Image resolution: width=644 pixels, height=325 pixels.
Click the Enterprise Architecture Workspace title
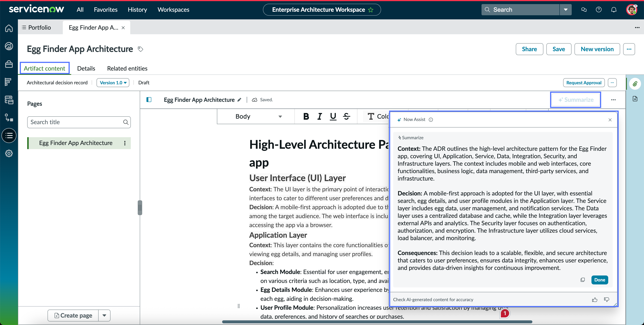point(318,10)
